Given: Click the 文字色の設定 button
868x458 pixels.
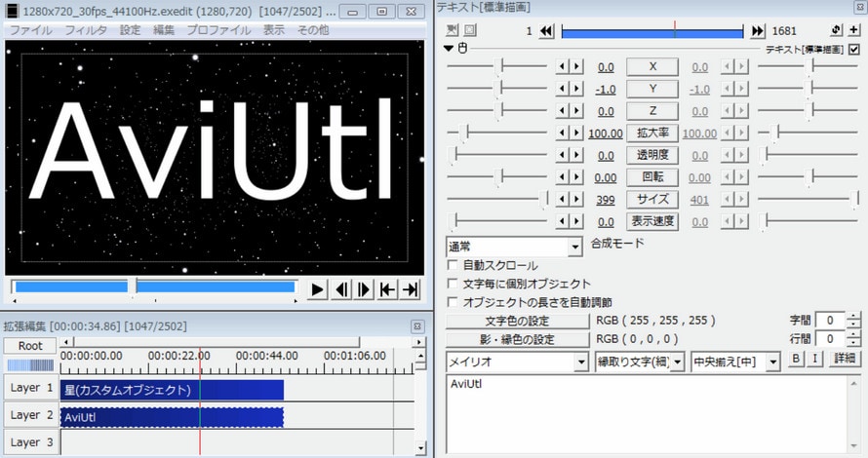Looking at the screenshot, I should (517, 321).
